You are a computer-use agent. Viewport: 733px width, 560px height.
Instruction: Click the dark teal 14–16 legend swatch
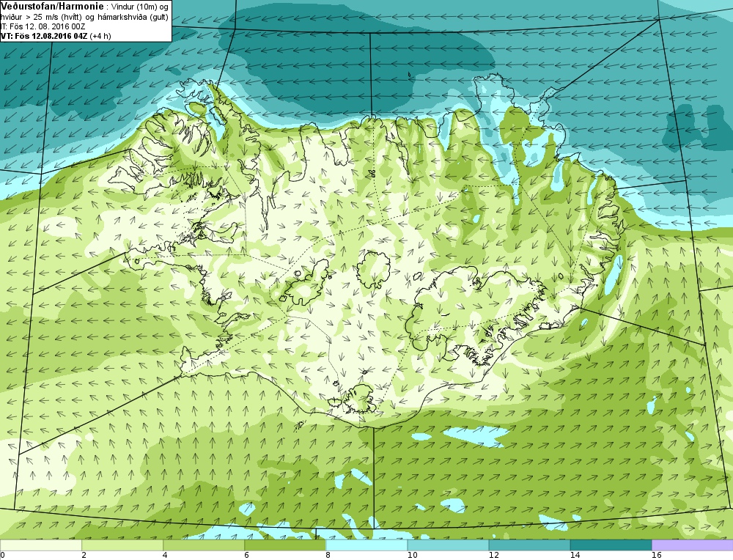(611, 545)
